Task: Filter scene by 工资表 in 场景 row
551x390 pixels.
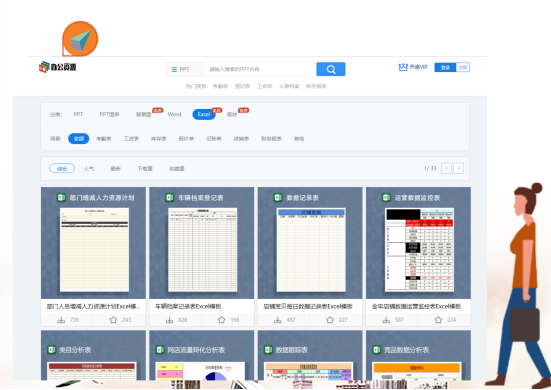Action: click(x=131, y=139)
